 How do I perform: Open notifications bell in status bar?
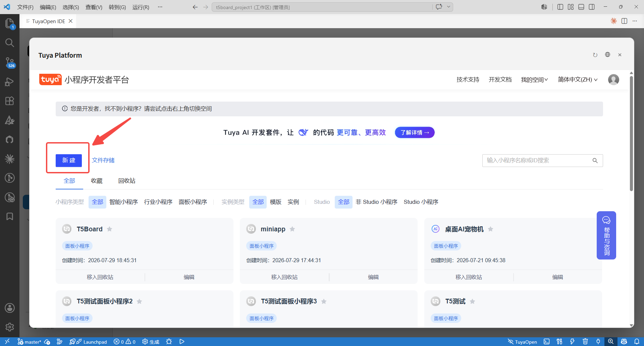(637, 342)
